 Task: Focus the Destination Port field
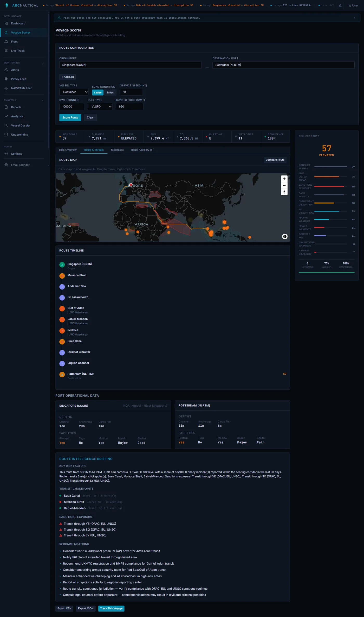[283, 65]
